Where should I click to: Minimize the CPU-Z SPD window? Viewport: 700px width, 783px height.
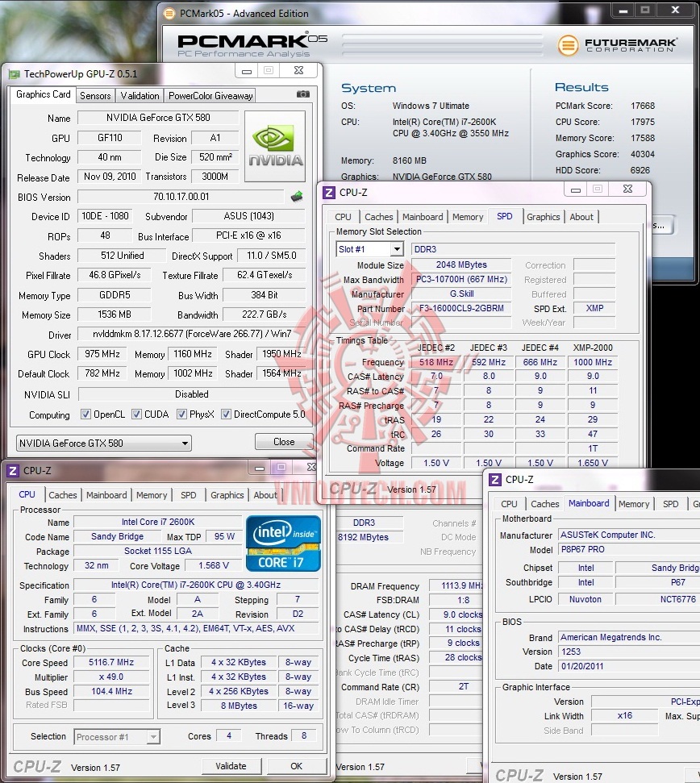coord(575,190)
